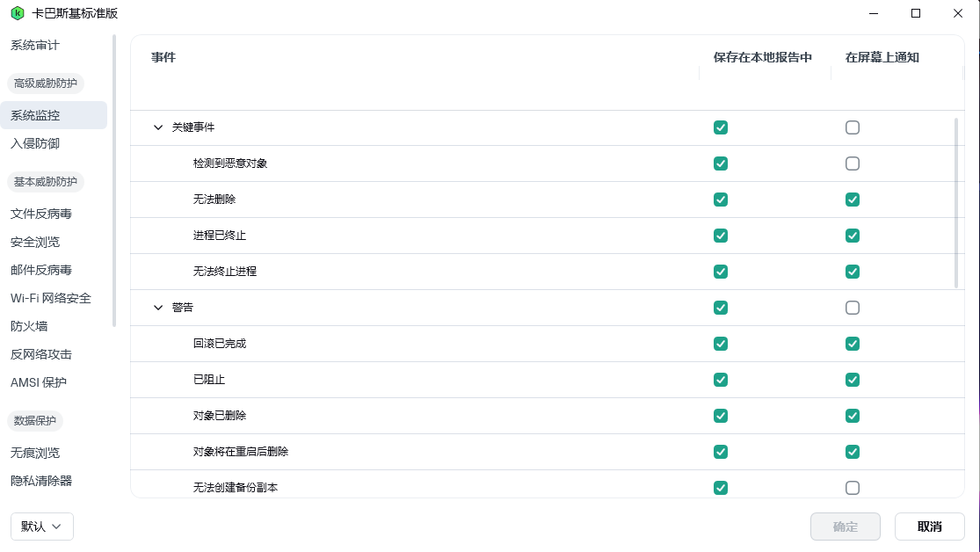The height and width of the screenshot is (552, 980).
Task: Click the event list vertical scrollbar
Action: pos(956,203)
